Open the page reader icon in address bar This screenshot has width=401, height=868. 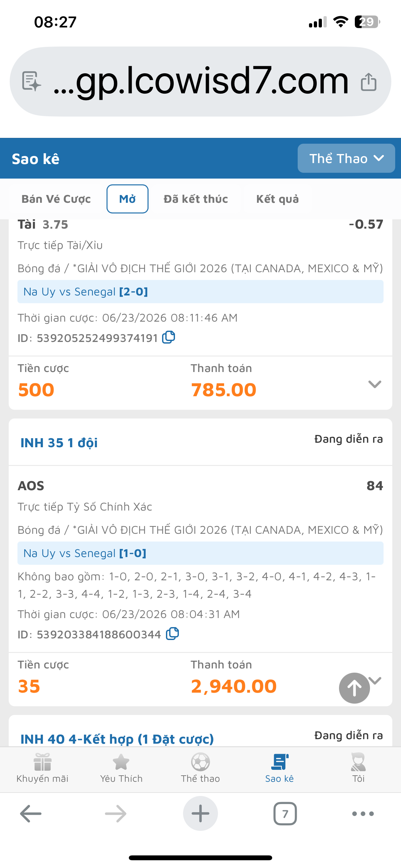tap(31, 81)
